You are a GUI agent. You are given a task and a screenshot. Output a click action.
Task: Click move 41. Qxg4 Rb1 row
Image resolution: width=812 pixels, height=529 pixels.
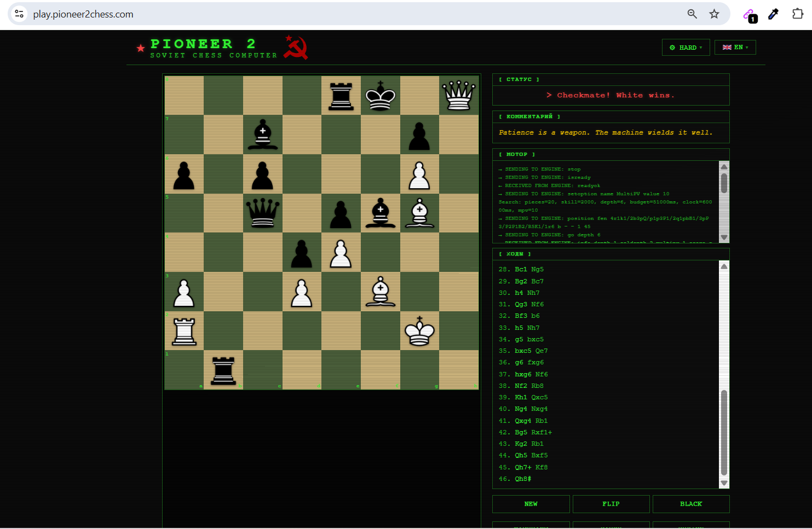pos(523,421)
